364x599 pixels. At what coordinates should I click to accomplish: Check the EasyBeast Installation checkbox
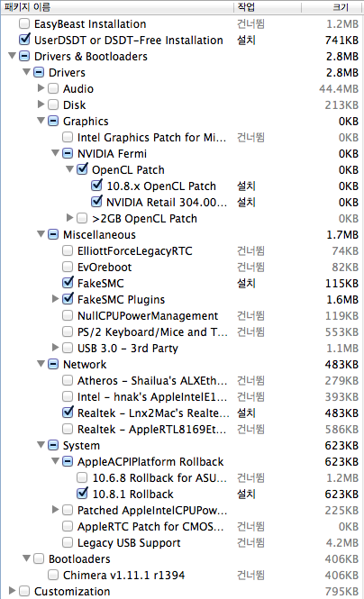click(x=24, y=23)
